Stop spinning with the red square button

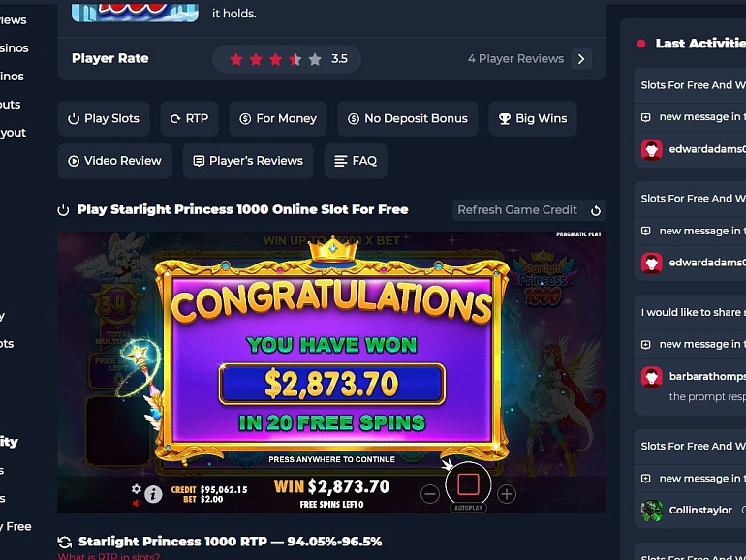pyautogui.click(x=468, y=484)
